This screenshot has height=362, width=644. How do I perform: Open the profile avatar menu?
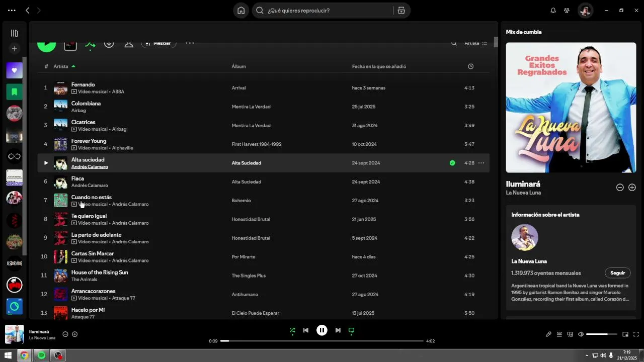pyautogui.click(x=585, y=11)
